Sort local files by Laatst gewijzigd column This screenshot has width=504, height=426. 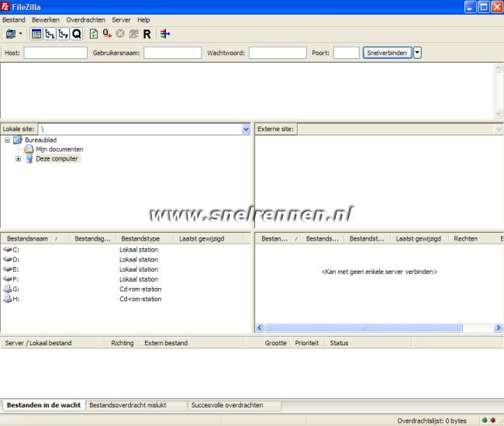click(x=209, y=239)
